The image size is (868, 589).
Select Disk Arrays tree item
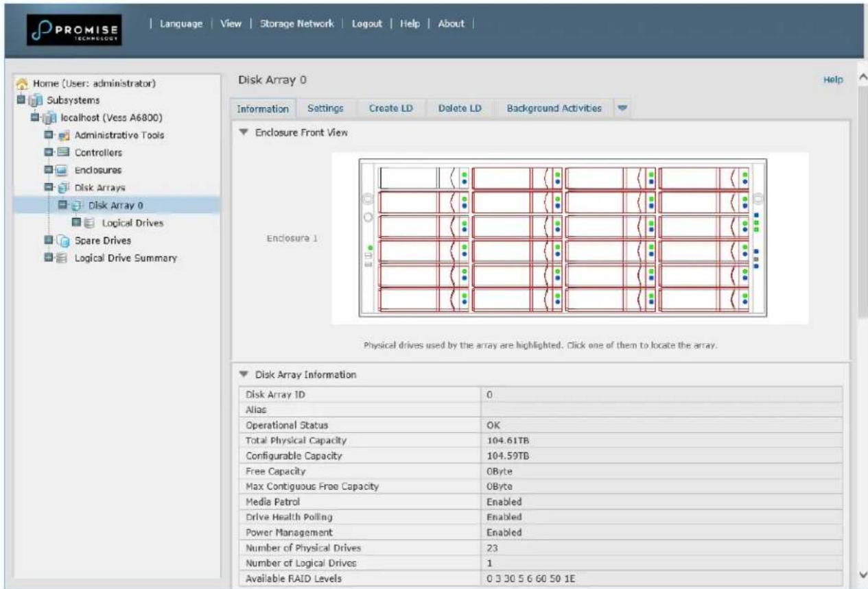tap(102, 187)
